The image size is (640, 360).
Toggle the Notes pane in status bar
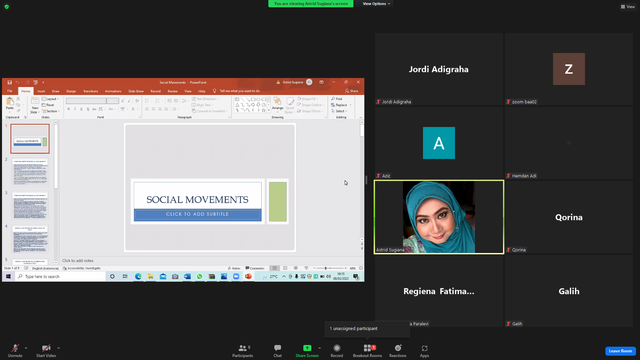234,268
